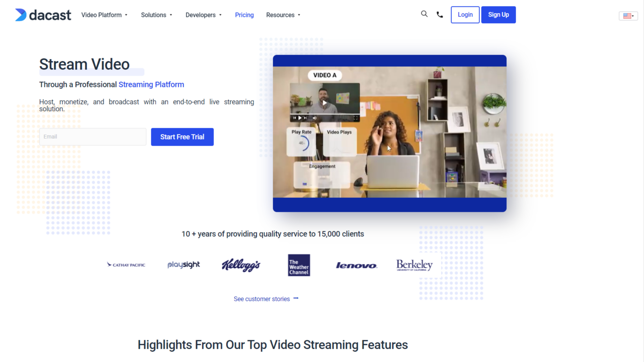
Task: Click the Kellogg's customer logo
Action: point(241,265)
